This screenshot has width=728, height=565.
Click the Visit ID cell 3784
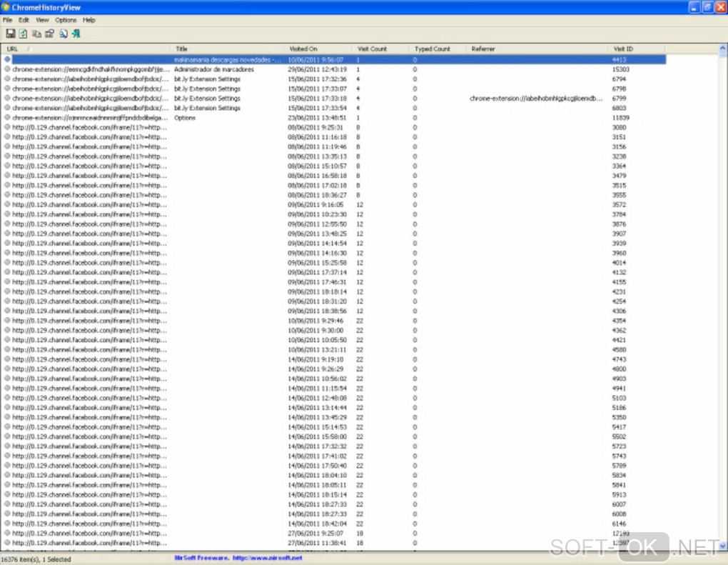point(619,214)
